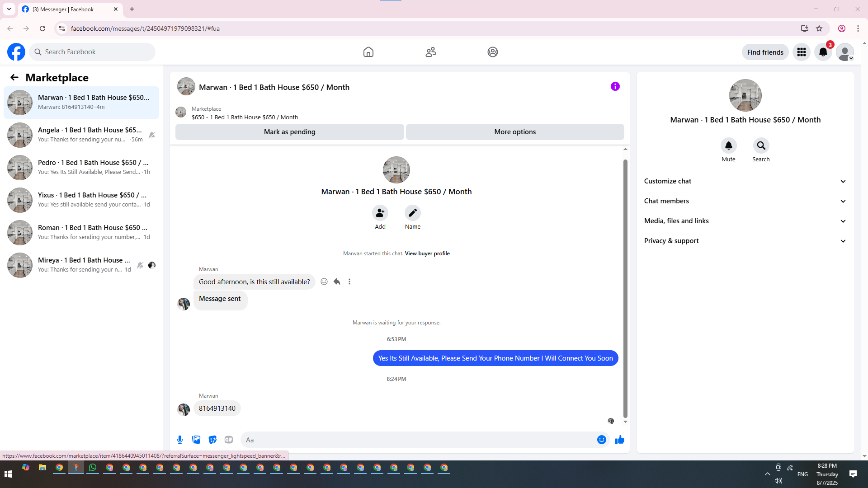868x488 pixels.
Task: Open the emoji picker
Action: click(x=602, y=440)
